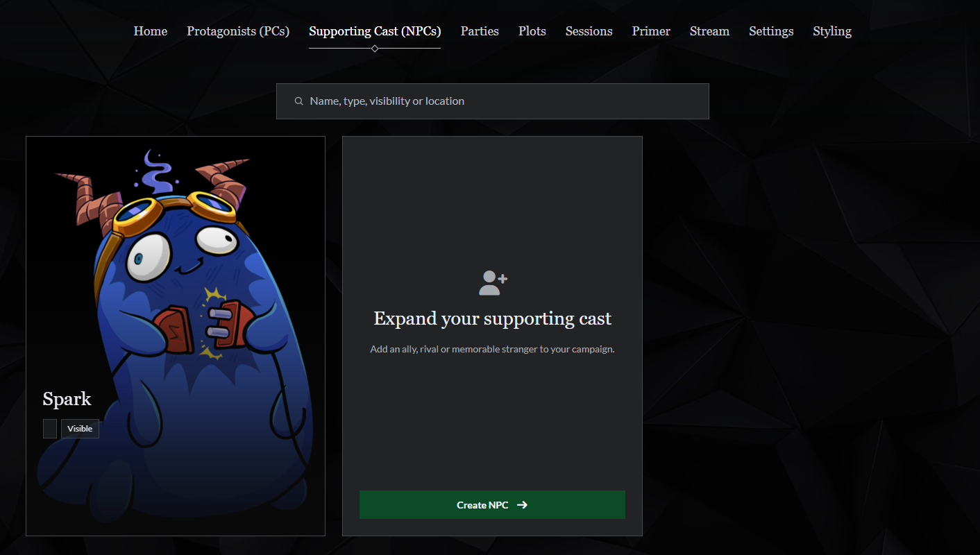Focus the NPC search field
Screen dimensions: 980x555
[493, 101]
